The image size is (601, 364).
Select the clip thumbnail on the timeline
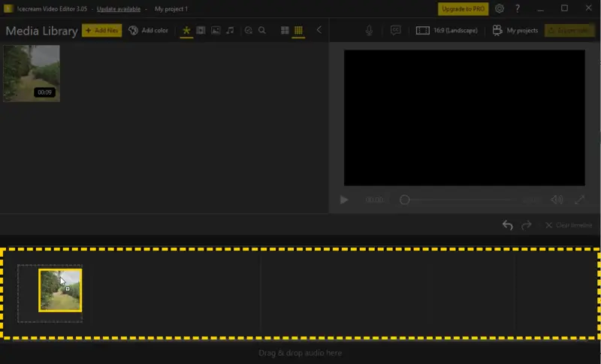(60, 290)
